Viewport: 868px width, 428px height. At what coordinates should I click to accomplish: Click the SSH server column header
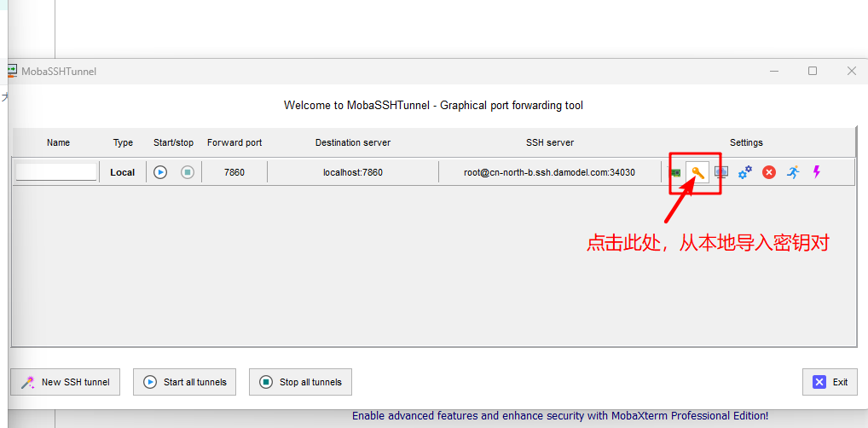[550, 143]
